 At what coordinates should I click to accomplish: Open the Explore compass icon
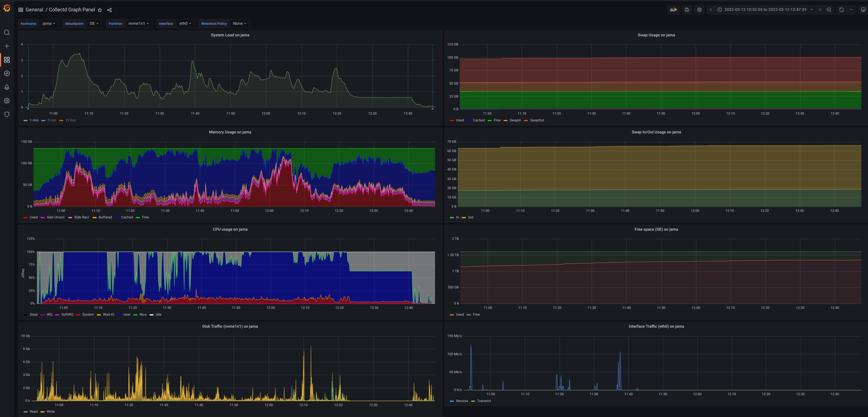[x=7, y=73]
